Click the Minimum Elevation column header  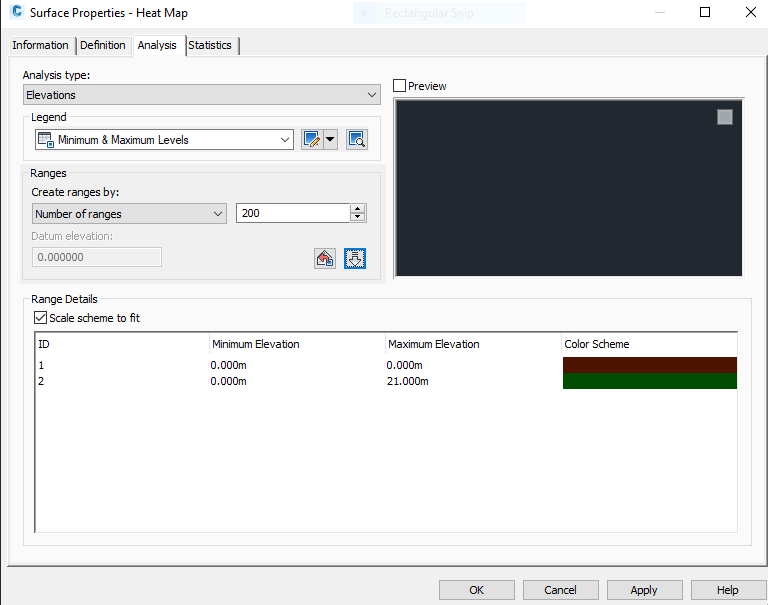pos(297,344)
